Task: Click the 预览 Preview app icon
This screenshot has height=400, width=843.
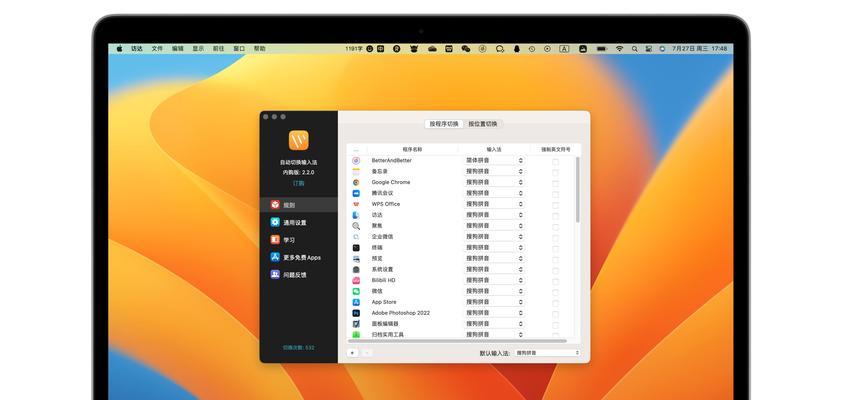Action: (356, 258)
